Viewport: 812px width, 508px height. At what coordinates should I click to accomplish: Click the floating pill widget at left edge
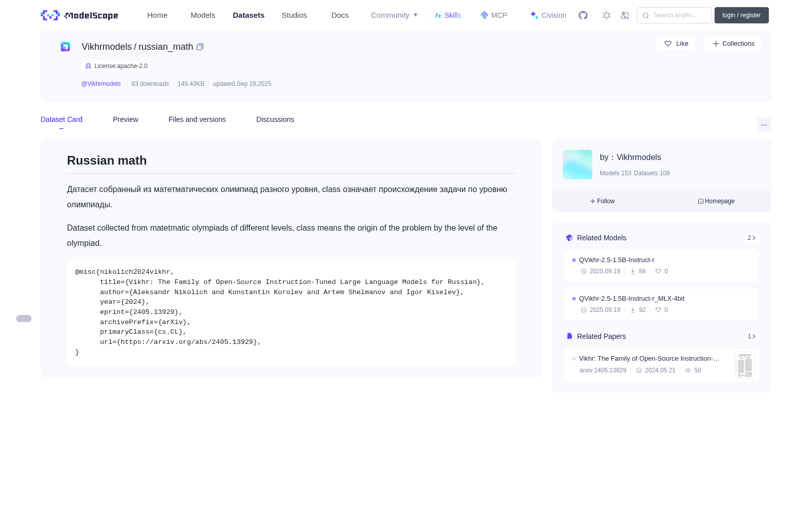pyautogui.click(x=24, y=319)
